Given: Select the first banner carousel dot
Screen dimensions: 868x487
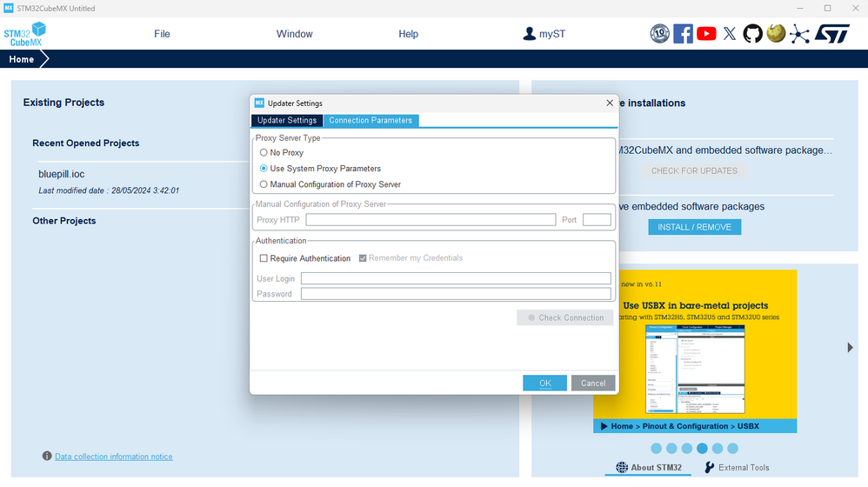Looking at the screenshot, I should coord(656,448).
